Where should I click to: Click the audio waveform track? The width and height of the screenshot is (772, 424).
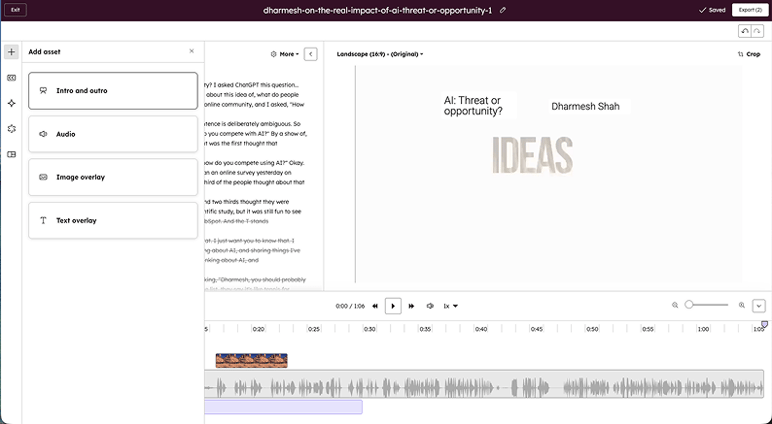click(x=484, y=384)
